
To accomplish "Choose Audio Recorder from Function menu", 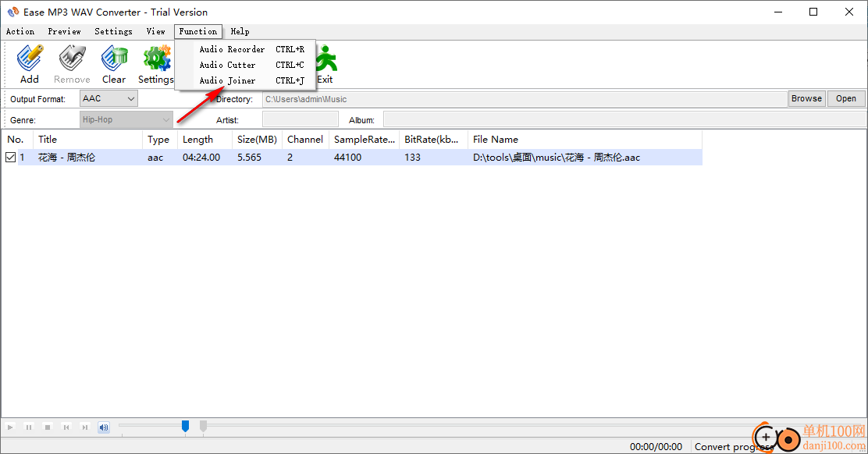I will [x=245, y=49].
